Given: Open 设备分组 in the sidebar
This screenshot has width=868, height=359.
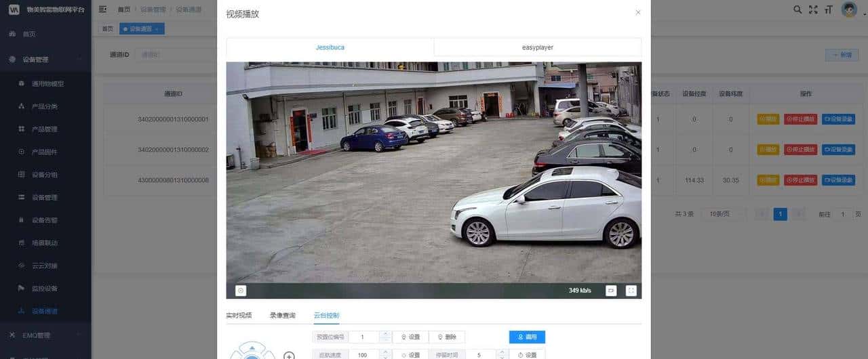Looking at the screenshot, I should (x=45, y=175).
